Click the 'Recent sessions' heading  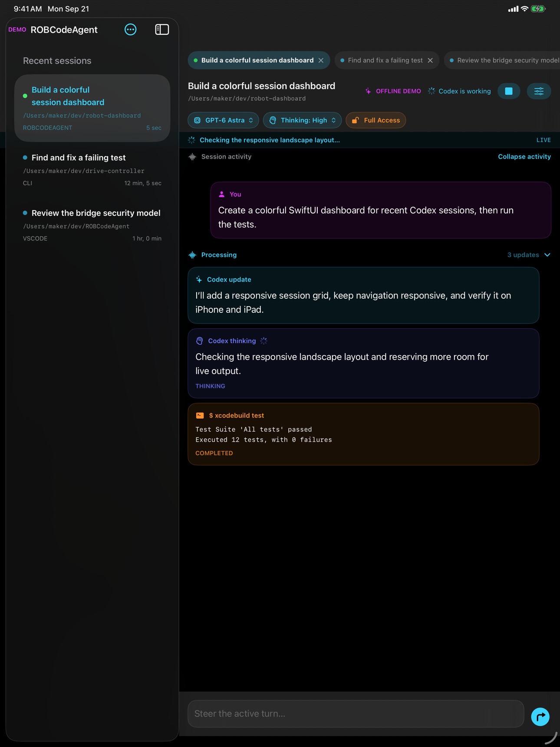coord(57,61)
